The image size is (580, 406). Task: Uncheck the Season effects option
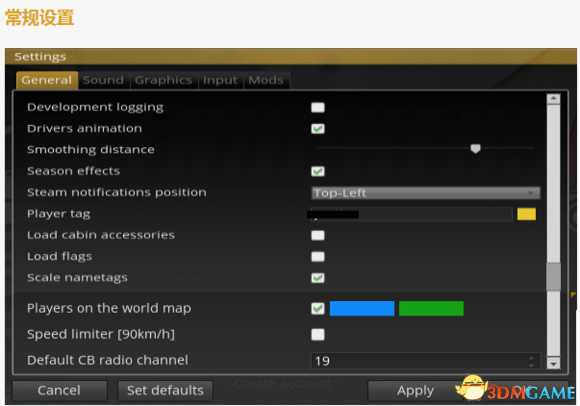pos(318,171)
